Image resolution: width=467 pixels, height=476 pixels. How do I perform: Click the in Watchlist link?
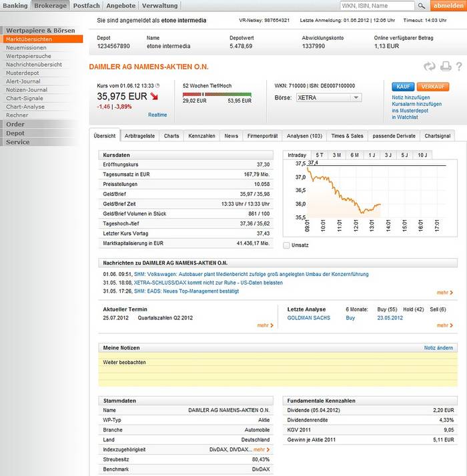click(x=405, y=117)
